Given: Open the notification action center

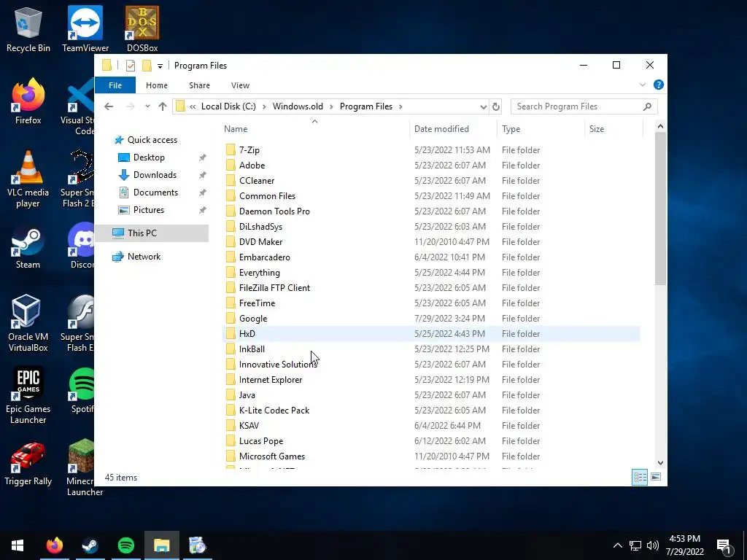Looking at the screenshot, I should (x=724, y=545).
